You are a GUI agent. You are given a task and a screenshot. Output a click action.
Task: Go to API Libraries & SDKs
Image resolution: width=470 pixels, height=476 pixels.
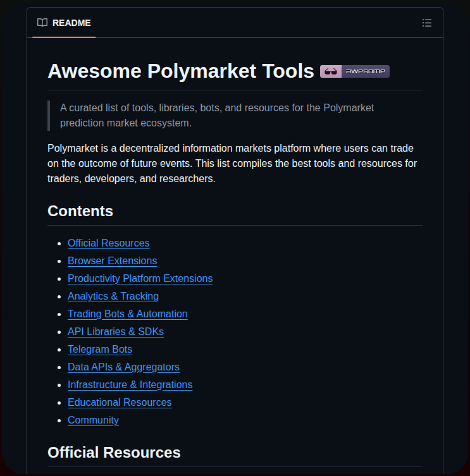(116, 331)
